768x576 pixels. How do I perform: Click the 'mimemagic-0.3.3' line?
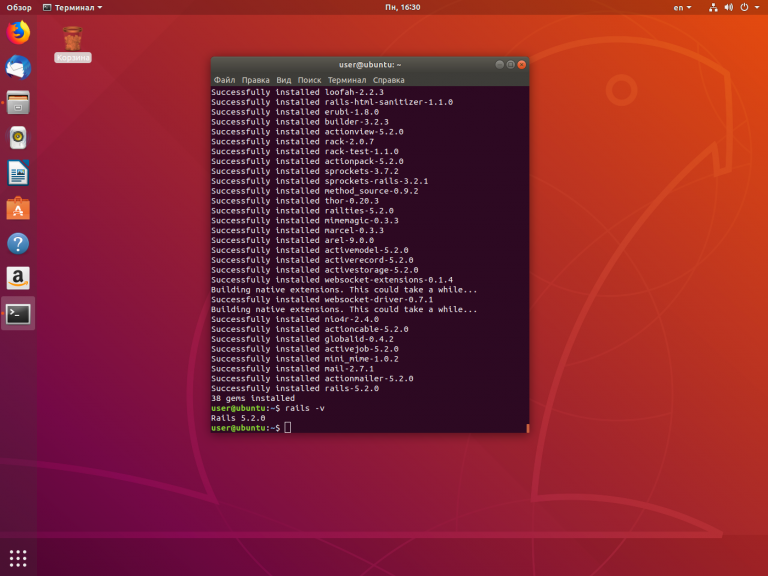tap(305, 220)
